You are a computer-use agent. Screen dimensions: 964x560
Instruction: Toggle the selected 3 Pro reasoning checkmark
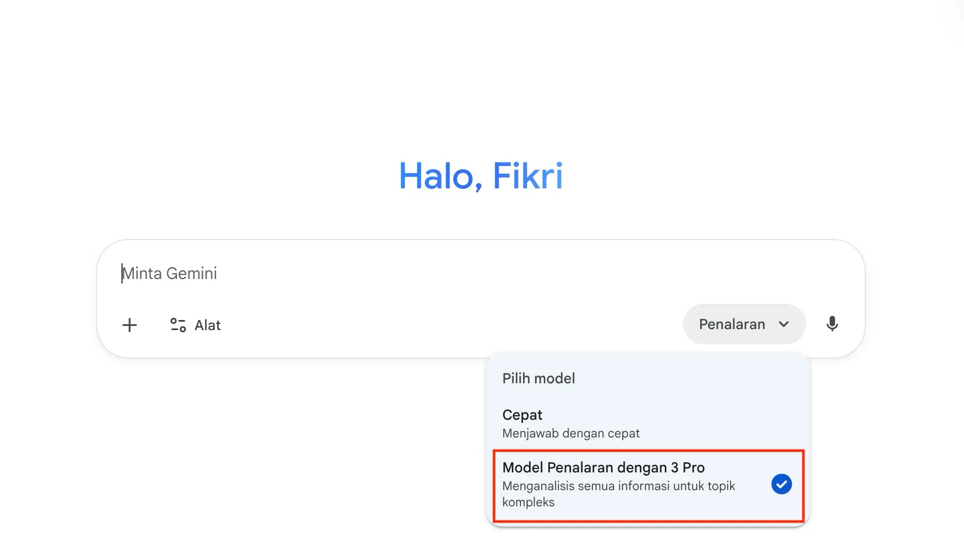[781, 484]
